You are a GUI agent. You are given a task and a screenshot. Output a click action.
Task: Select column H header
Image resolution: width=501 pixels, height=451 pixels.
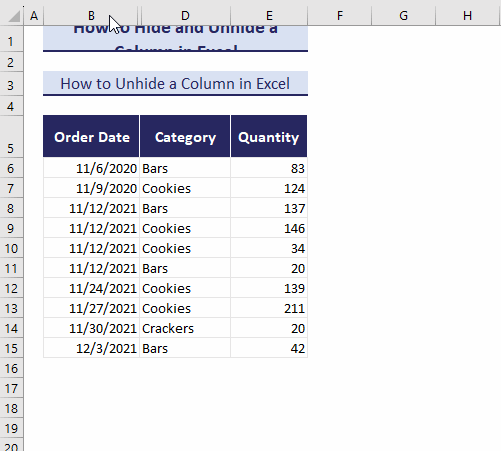pyautogui.click(x=467, y=15)
